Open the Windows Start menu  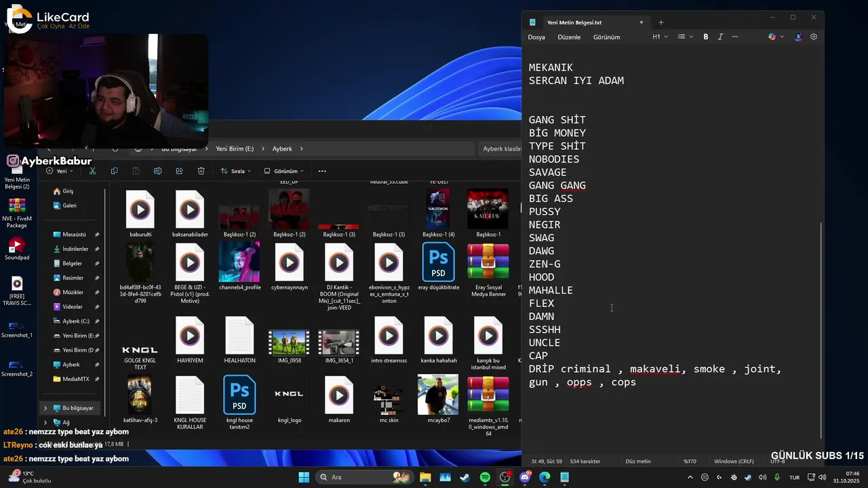point(304,477)
